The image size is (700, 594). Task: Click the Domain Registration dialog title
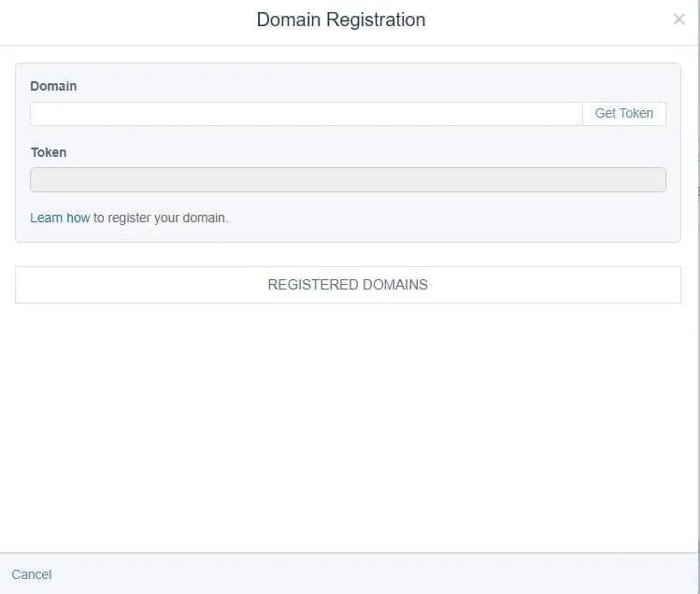pos(341,20)
